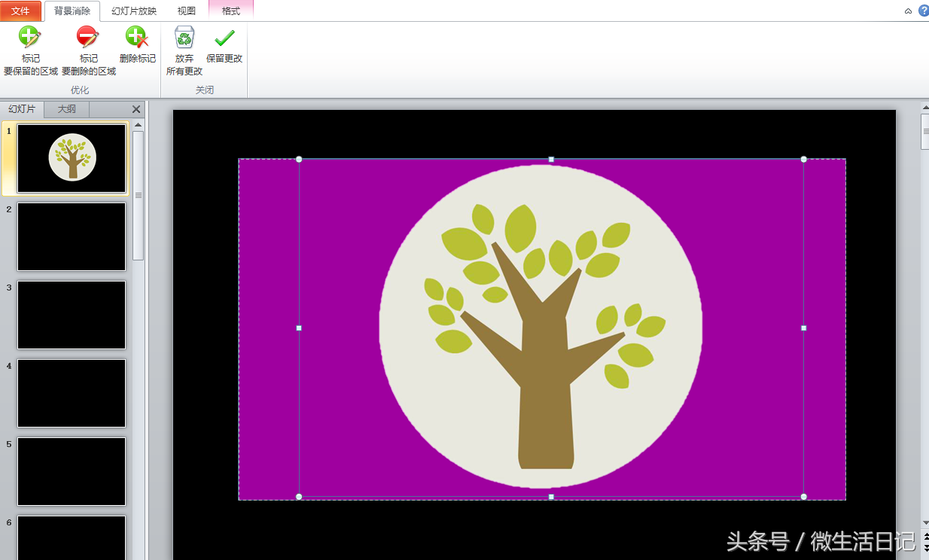Keep changes with green checkmark (保留更改)
929x560 pixels.
coord(224,45)
